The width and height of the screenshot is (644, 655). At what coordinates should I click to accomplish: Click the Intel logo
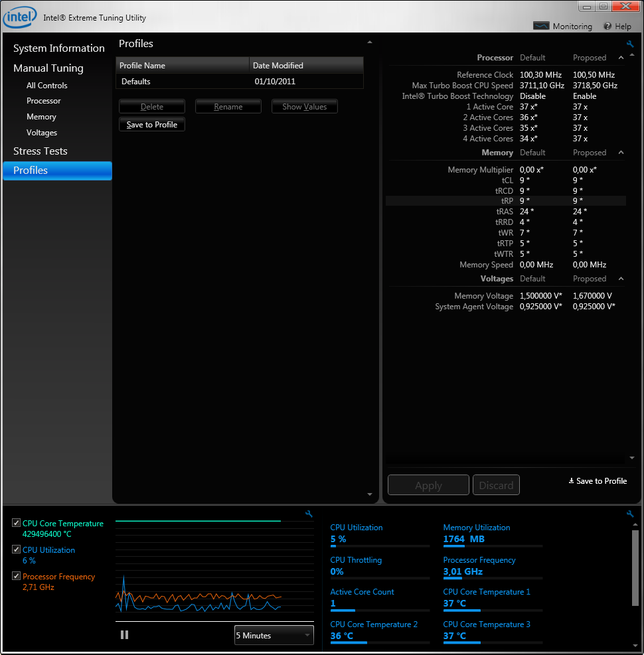(20, 17)
